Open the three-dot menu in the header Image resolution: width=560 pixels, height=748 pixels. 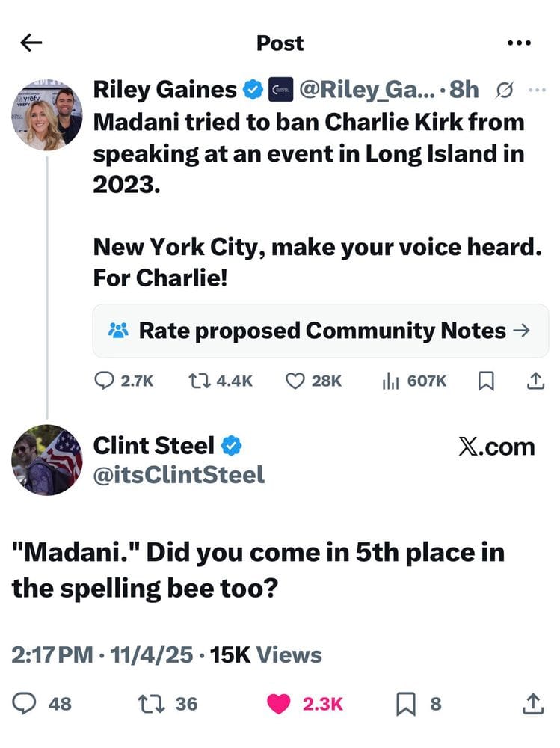click(517, 43)
